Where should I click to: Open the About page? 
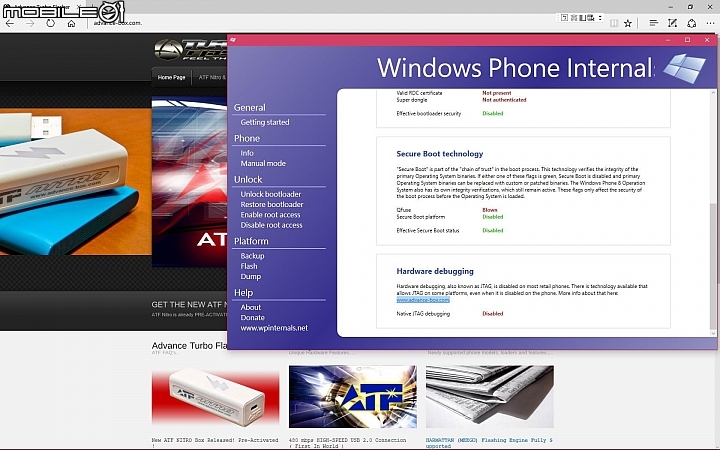pyautogui.click(x=251, y=307)
